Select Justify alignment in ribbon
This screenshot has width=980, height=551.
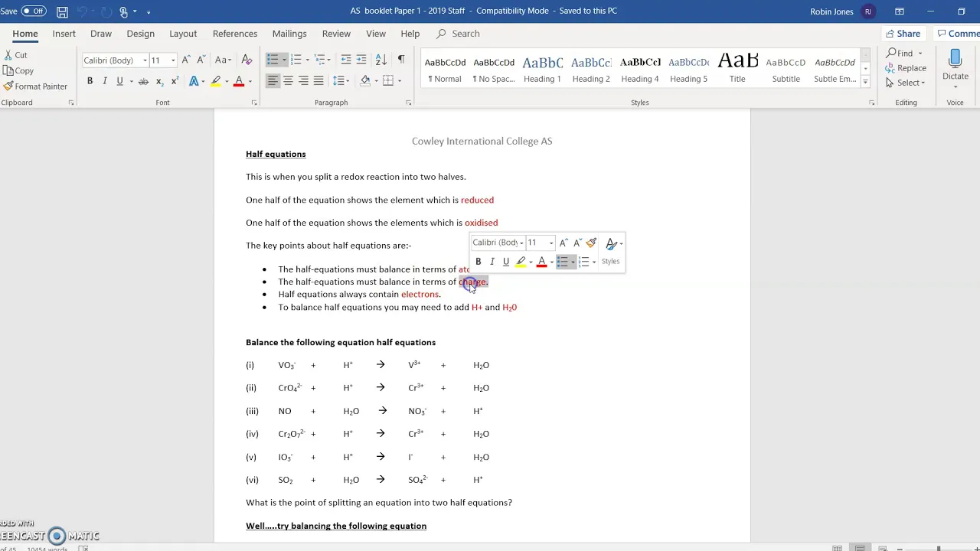click(318, 81)
